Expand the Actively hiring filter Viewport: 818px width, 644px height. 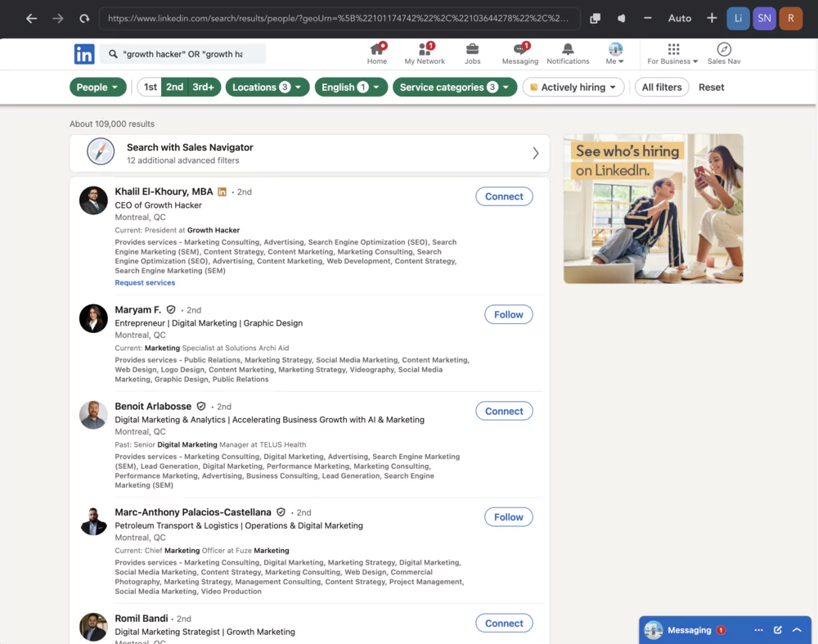click(573, 88)
